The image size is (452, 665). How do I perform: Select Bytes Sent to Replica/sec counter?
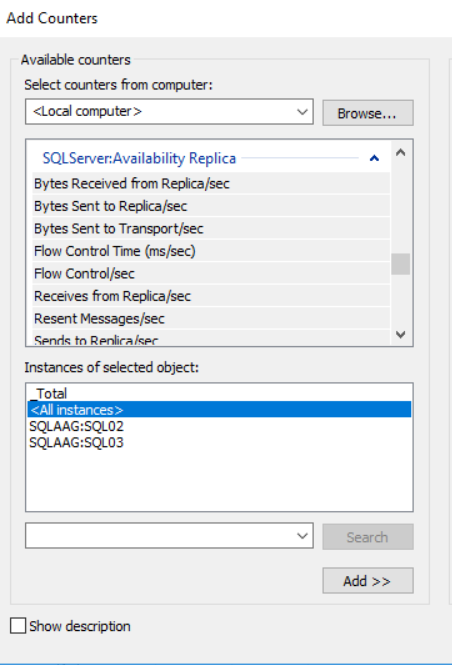[211, 206]
